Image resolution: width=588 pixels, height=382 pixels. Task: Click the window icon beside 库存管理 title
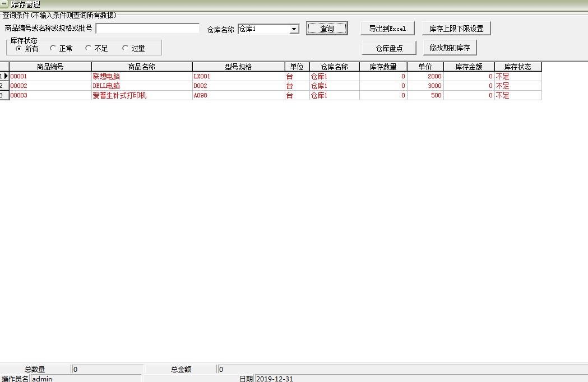point(4,4)
